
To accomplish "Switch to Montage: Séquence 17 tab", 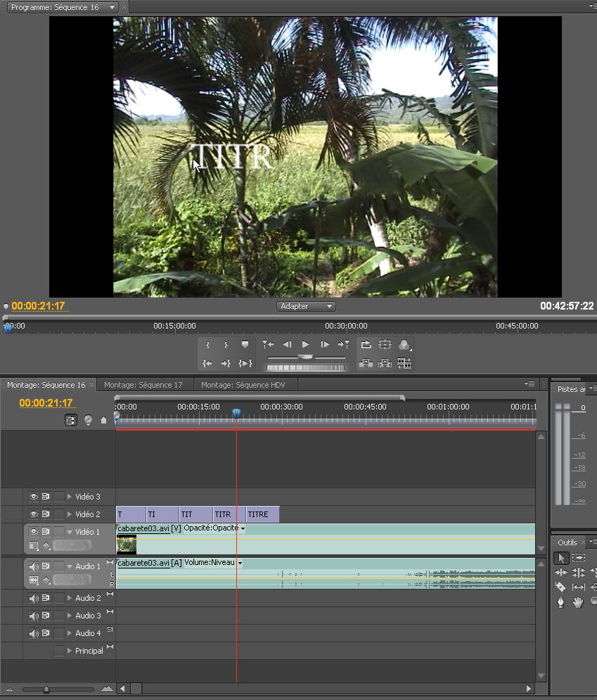I will point(143,385).
